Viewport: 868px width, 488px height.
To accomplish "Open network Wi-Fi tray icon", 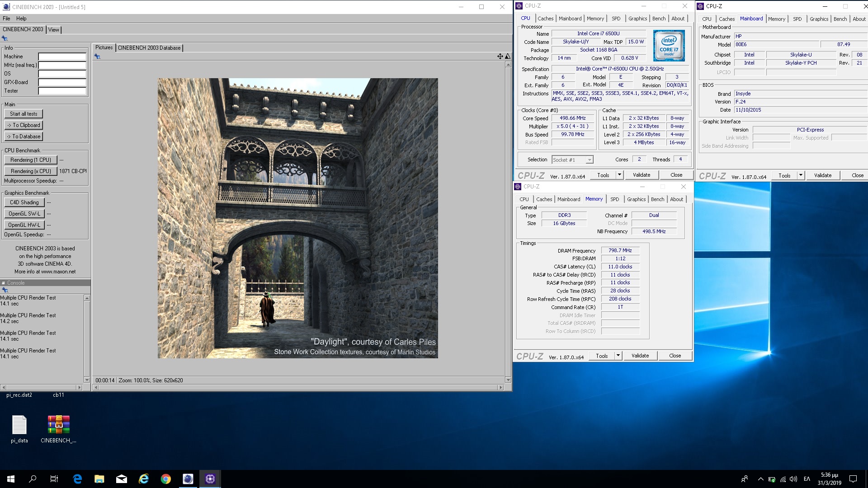I will click(783, 479).
